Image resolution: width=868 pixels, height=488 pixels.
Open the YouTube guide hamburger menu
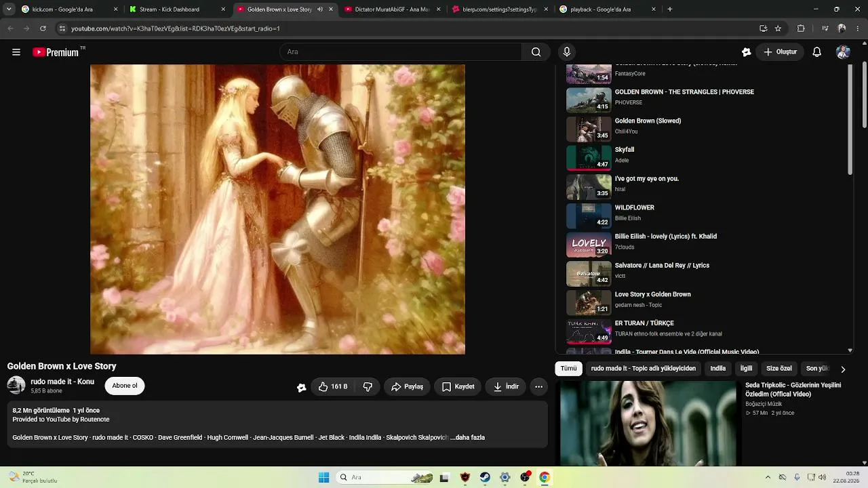[16, 52]
